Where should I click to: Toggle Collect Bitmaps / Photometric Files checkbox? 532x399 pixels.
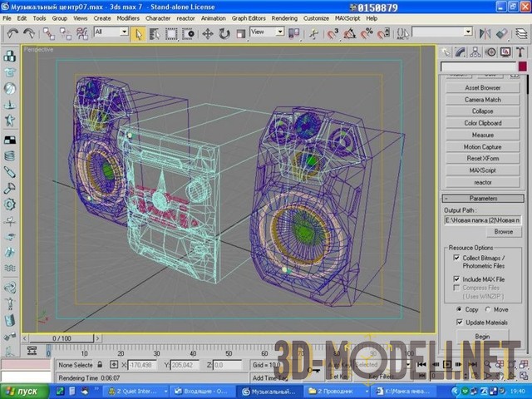[x=456, y=259]
